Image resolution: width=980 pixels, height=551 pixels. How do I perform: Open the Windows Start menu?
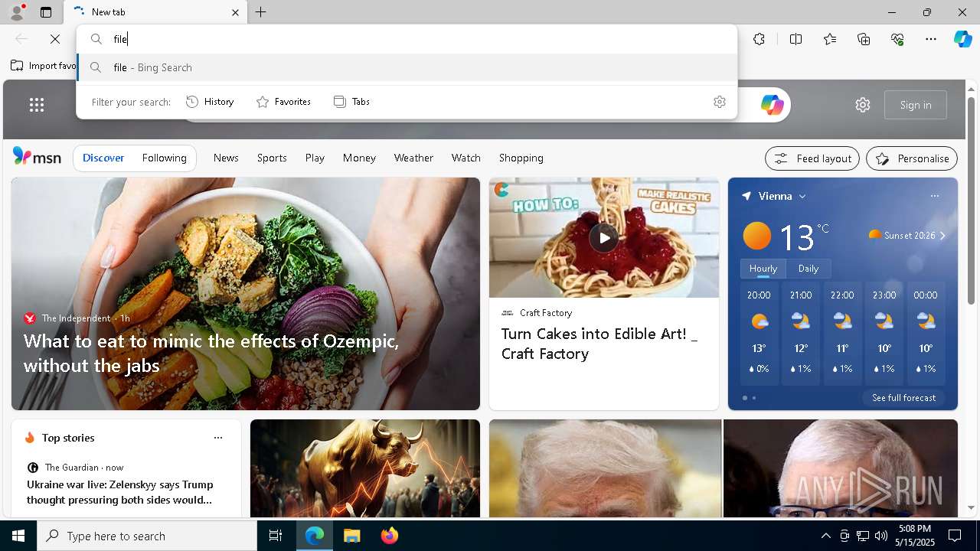coord(18,536)
